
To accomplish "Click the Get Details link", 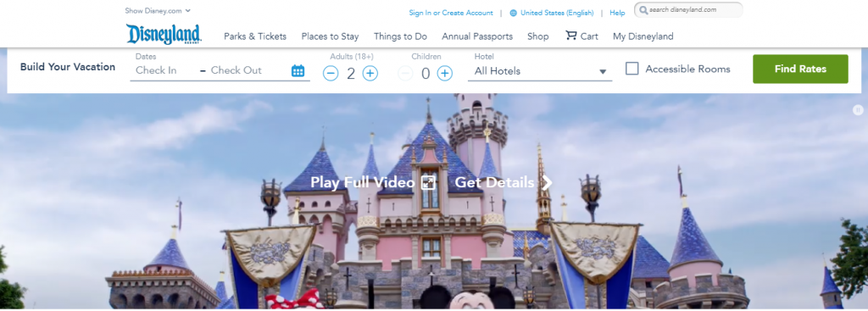I will tap(494, 182).
